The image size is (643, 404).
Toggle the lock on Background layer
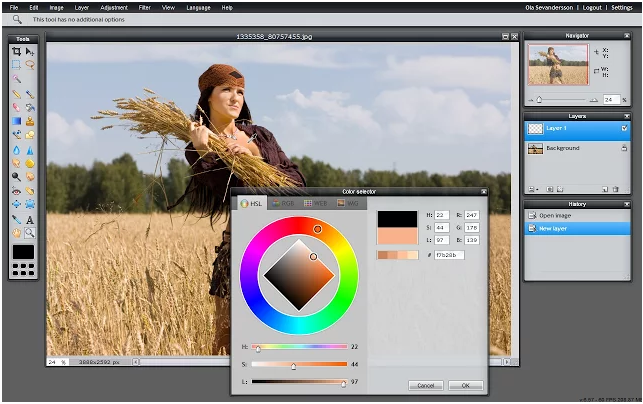coord(625,148)
